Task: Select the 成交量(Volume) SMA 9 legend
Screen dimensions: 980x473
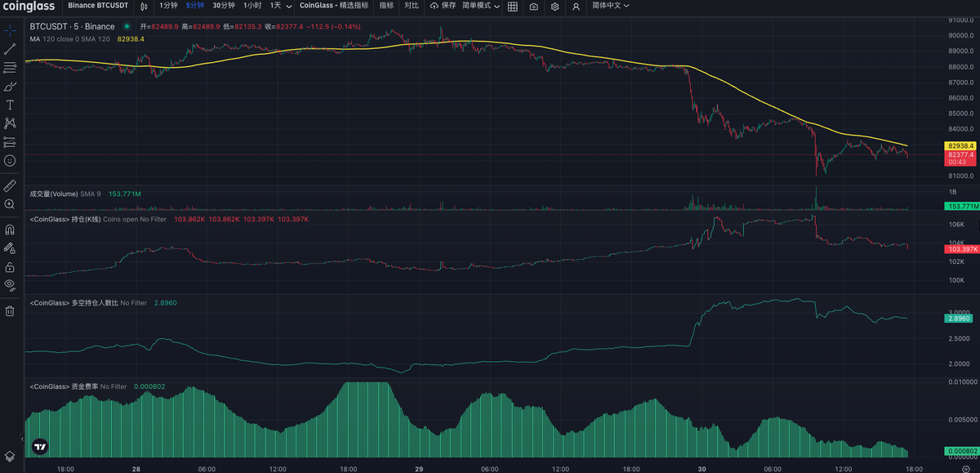Action: [65, 194]
